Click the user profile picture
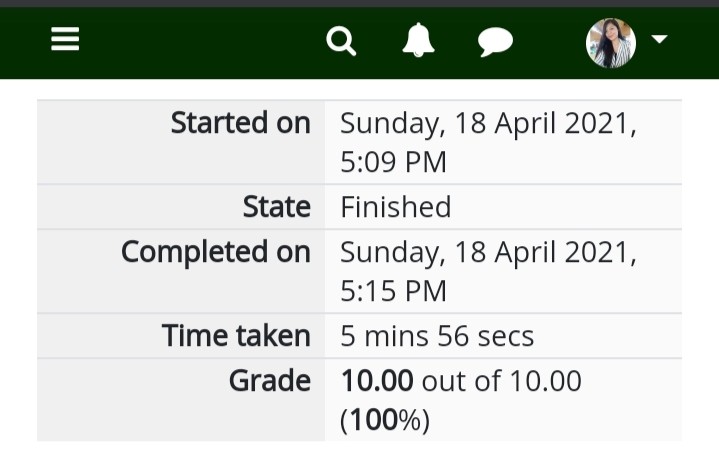Image resolution: width=719 pixels, height=468 pixels. tap(611, 43)
